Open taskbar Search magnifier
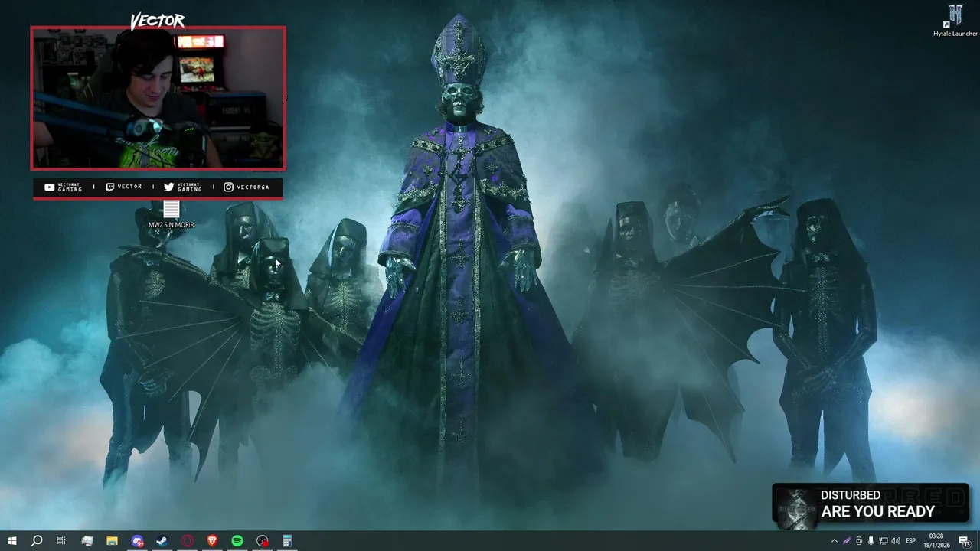The image size is (980, 551). pyautogui.click(x=36, y=541)
